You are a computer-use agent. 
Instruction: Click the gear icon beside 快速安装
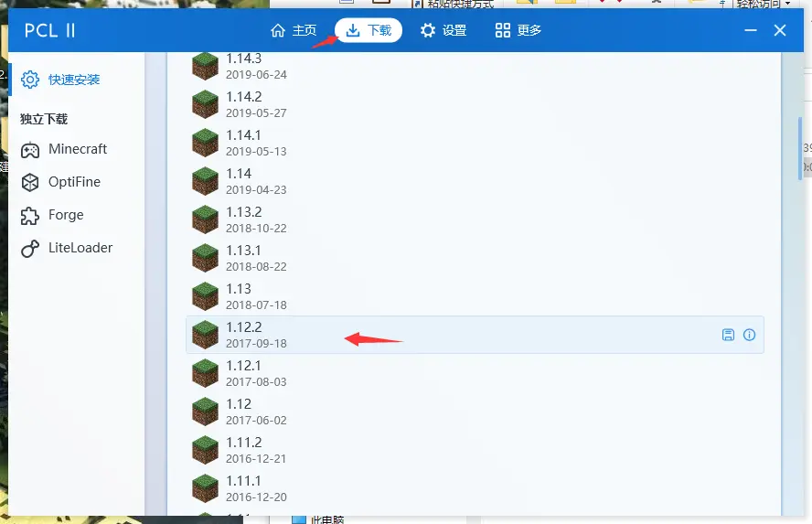pos(30,80)
